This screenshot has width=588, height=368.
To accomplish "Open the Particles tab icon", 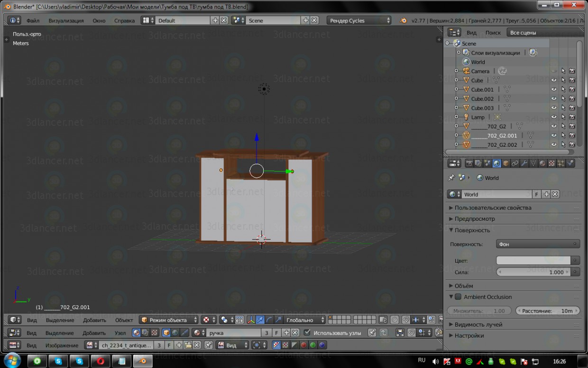I will (x=561, y=163).
